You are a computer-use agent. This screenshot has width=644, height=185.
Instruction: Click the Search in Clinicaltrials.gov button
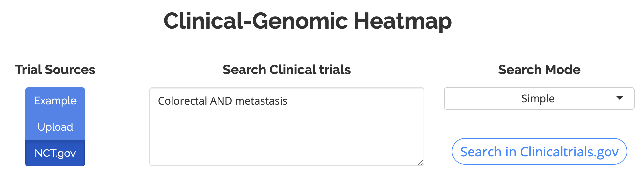click(539, 152)
